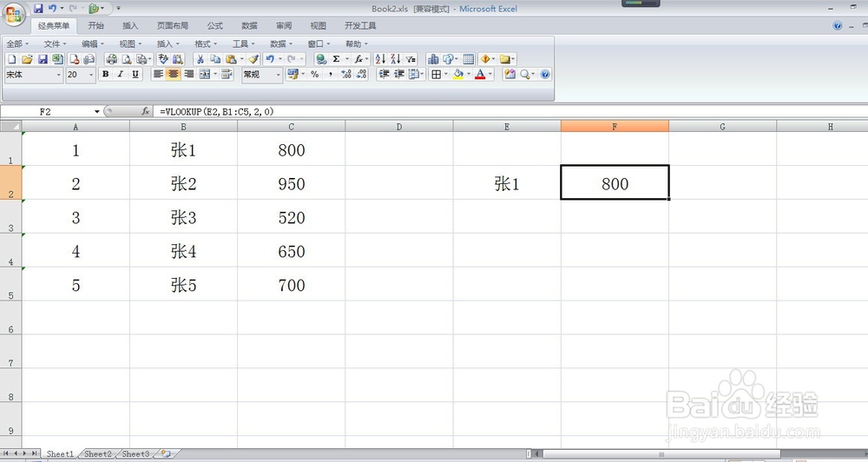Expand the 工具 classic menu

click(244, 43)
